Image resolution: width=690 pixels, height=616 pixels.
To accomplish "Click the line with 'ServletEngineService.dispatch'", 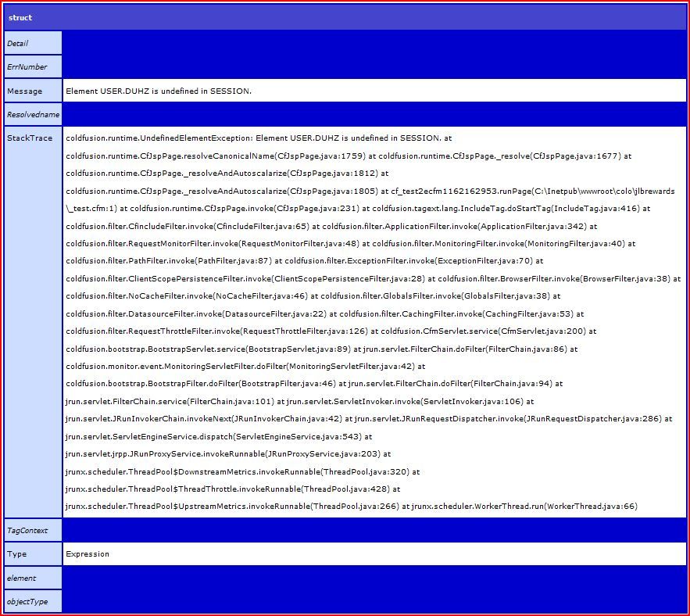I will (x=219, y=437).
